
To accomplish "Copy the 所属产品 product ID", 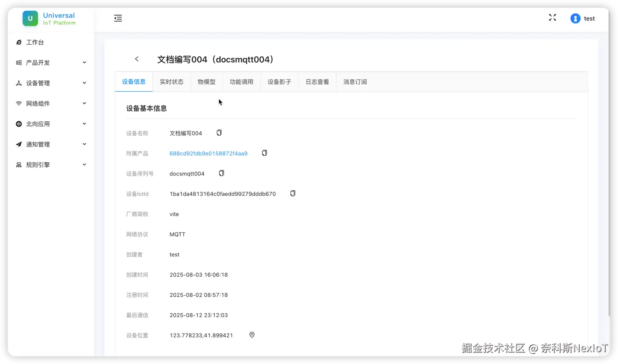I will coord(264,152).
